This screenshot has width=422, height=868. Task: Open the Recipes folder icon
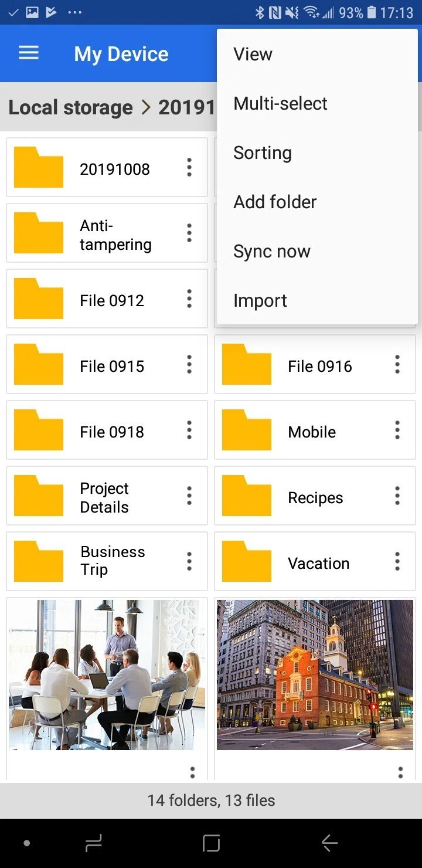(247, 496)
